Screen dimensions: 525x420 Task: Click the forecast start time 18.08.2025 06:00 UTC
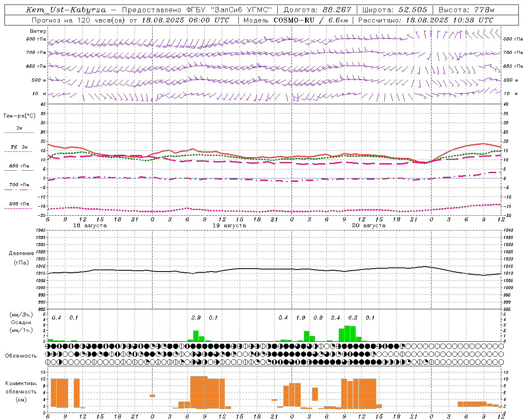[x=185, y=20]
